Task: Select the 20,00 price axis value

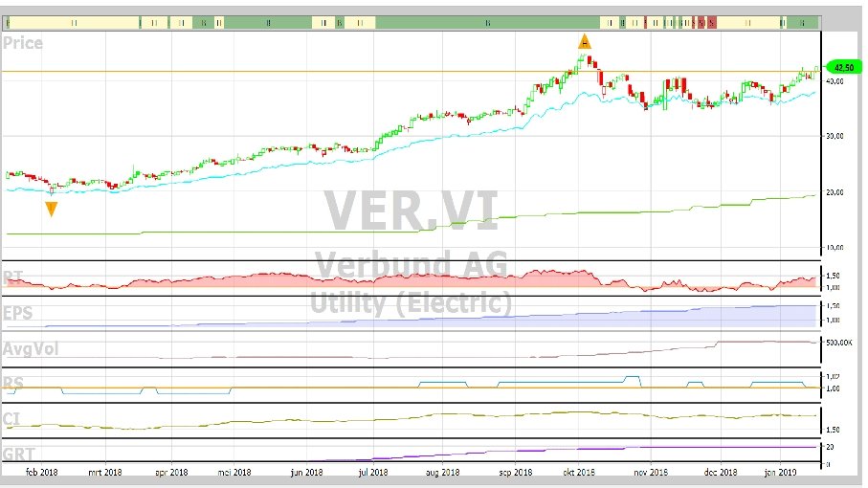Action: (x=835, y=192)
